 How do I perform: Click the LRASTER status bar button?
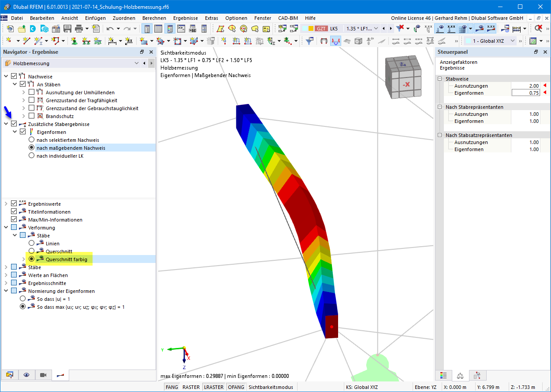pyautogui.click(x=214, y=387)
